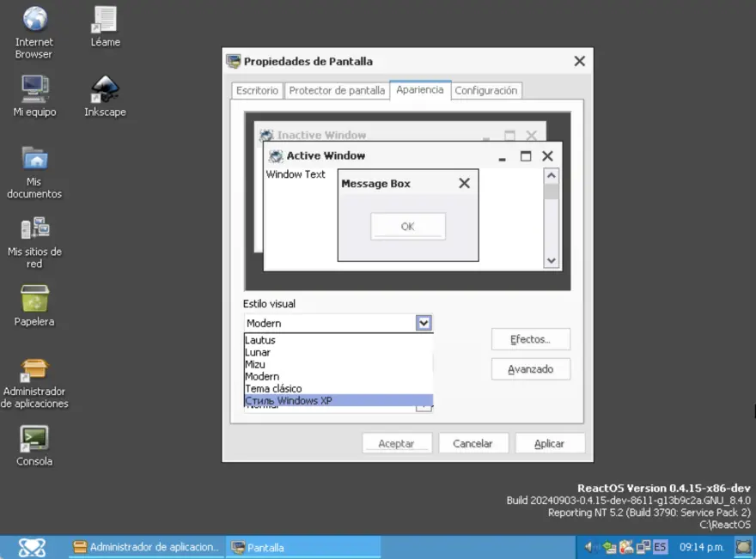756x559 pixels.
Task: Open the Efectos... dialog button
Action: 530,339
